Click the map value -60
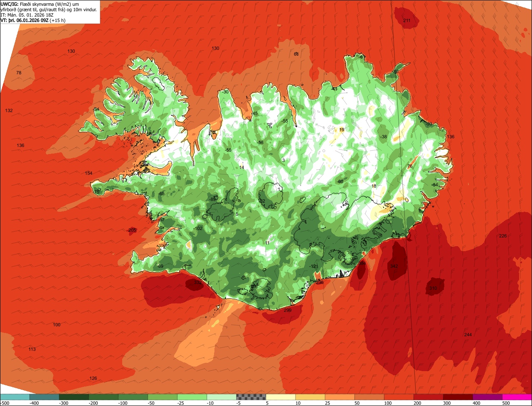The height and width of the screenshot is (406, 532). pos(340,181)
